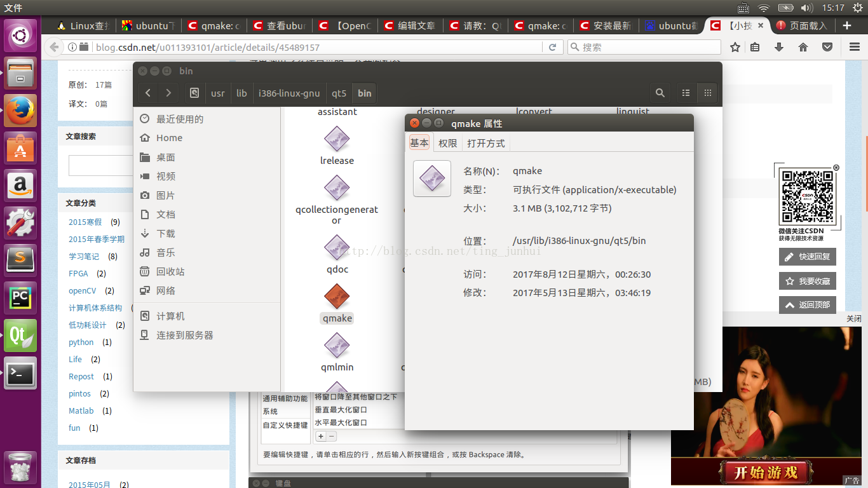Open Ubuntu Dash home from launcher
The width and height of the screenshot is (868, 488).
pyautogui.click(x=21, y=36)
